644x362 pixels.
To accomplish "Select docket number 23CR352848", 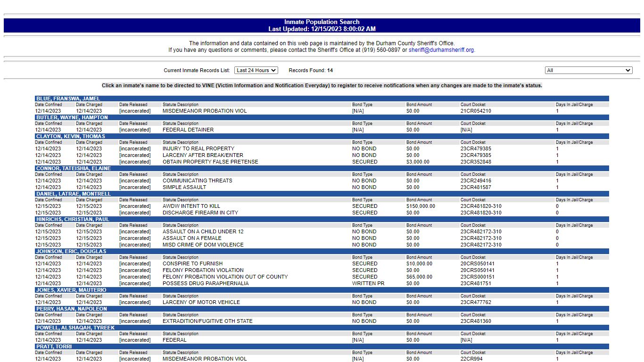I will 476,162.
